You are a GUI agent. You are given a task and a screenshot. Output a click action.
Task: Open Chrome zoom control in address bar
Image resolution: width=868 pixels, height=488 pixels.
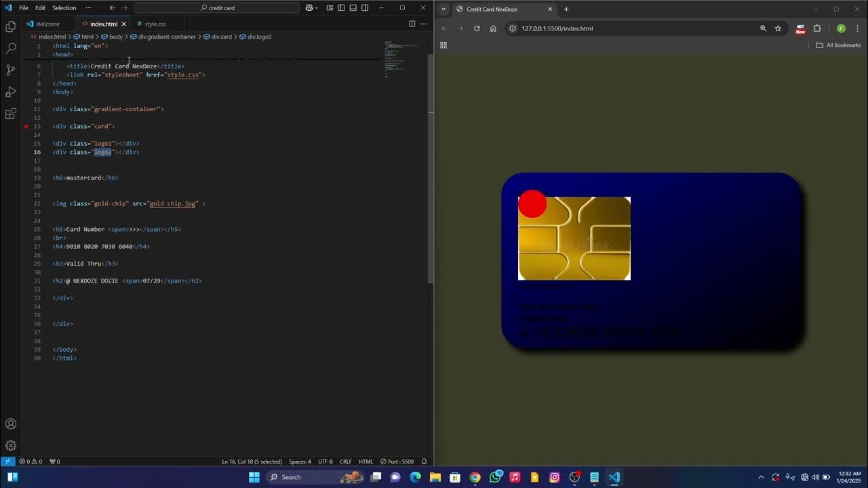pyautogui.click(x=763, y=28)
